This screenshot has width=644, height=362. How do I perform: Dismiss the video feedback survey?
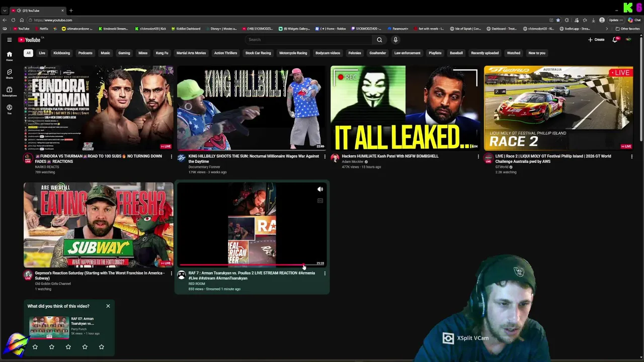click(108, 306)
